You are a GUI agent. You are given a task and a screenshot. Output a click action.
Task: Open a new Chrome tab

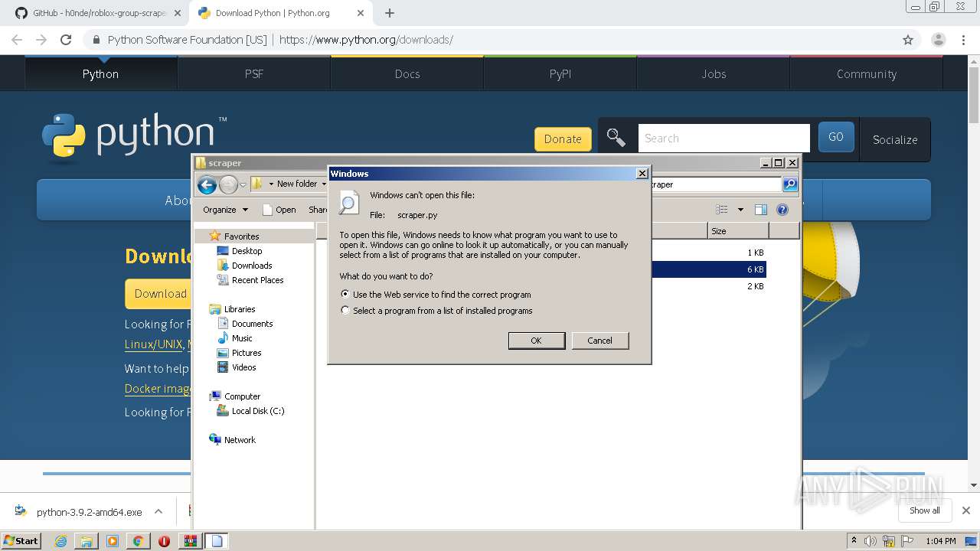point(390,13)
